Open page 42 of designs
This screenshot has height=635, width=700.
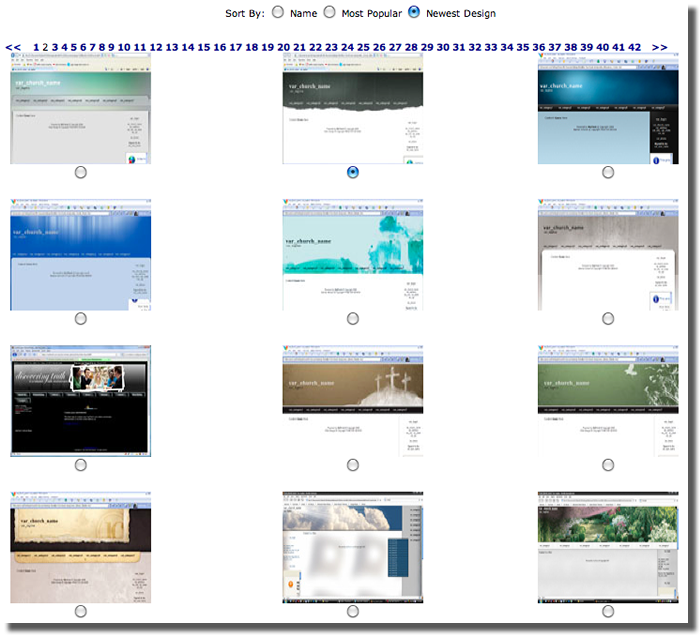(635, 47)
